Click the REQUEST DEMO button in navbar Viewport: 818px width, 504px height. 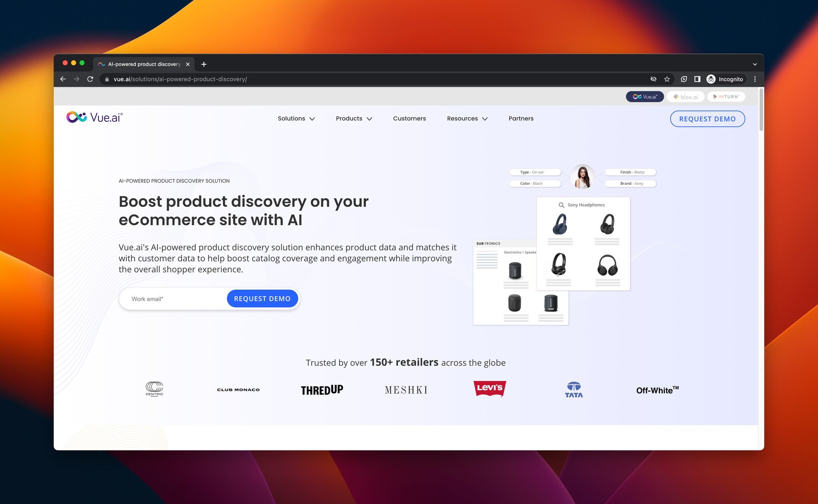point(707,119)
